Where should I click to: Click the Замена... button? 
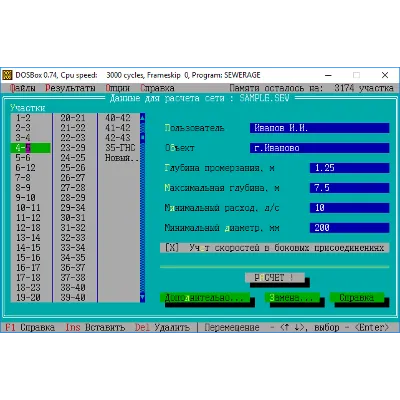[292, 297]
